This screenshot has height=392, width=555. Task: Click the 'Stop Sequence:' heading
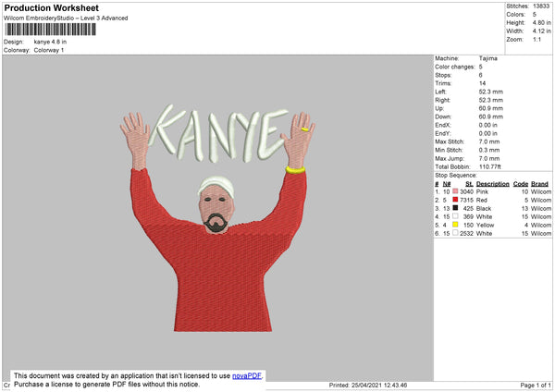[x=456, y=175]
